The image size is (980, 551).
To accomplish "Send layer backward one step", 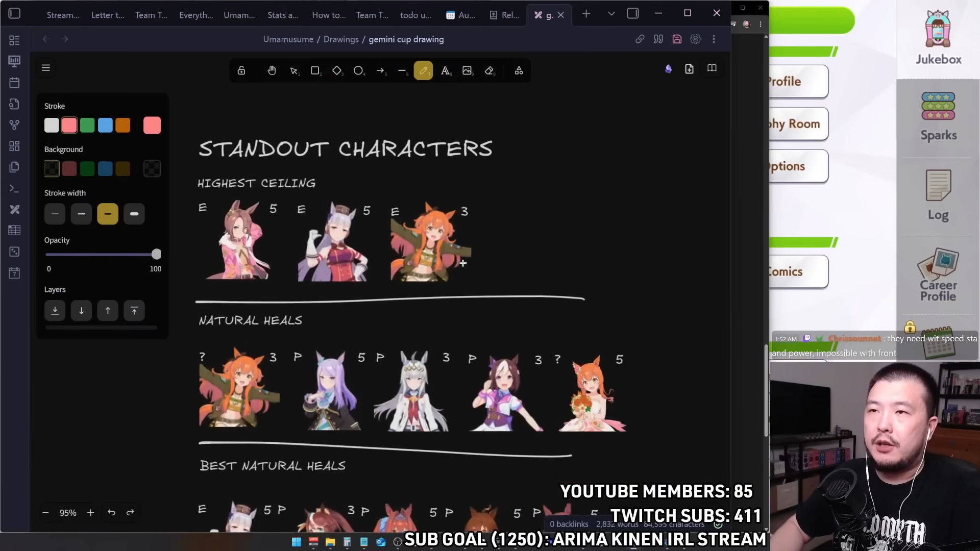I will 81,311.
